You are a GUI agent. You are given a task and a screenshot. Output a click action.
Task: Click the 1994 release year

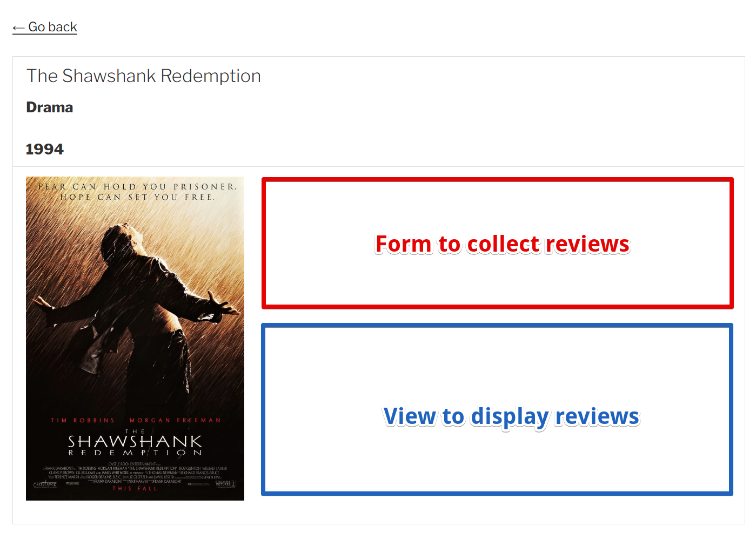click(45, 149)
